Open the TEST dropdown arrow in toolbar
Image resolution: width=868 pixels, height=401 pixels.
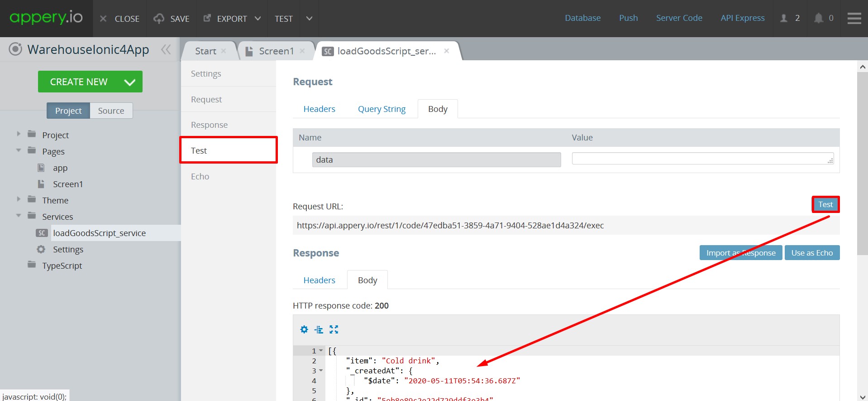309,19
